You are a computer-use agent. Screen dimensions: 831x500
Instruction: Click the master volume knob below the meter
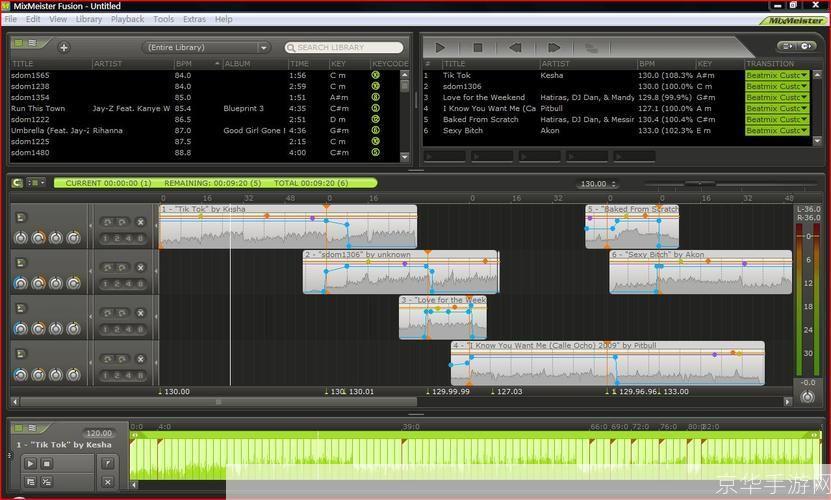(x=807, y=397)
